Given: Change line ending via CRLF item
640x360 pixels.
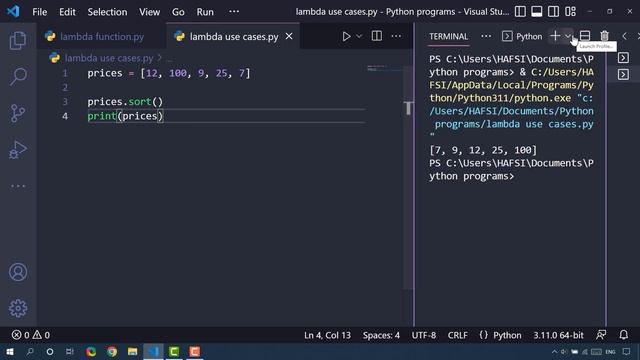Looking at the screenshot, I should coord(458,335).
